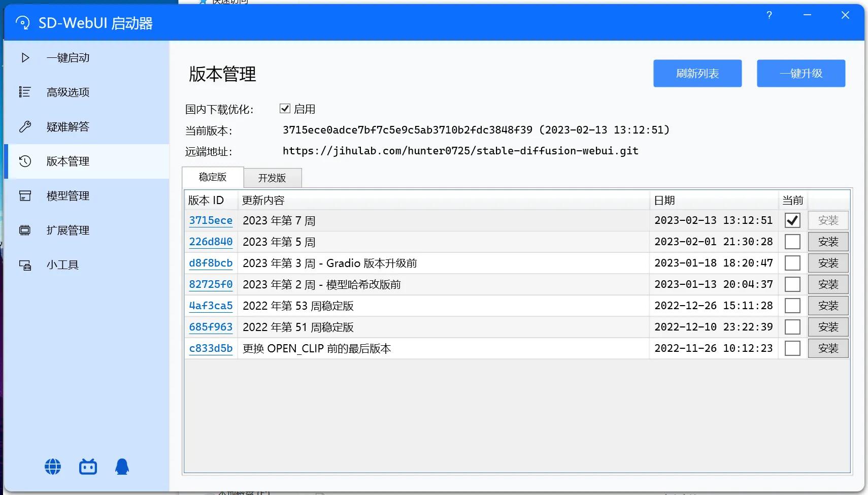Open 模型管理 archive box icon

25,195
